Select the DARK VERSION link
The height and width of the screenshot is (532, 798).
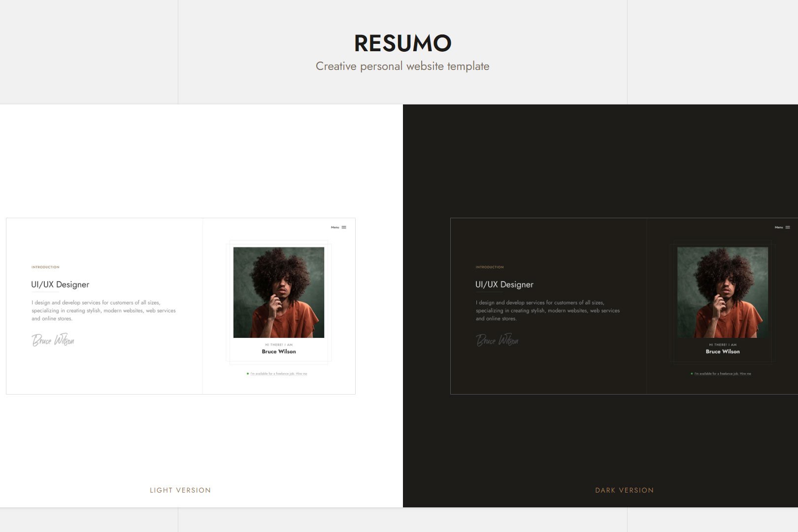pyautogui.click(x=624, y=490)
